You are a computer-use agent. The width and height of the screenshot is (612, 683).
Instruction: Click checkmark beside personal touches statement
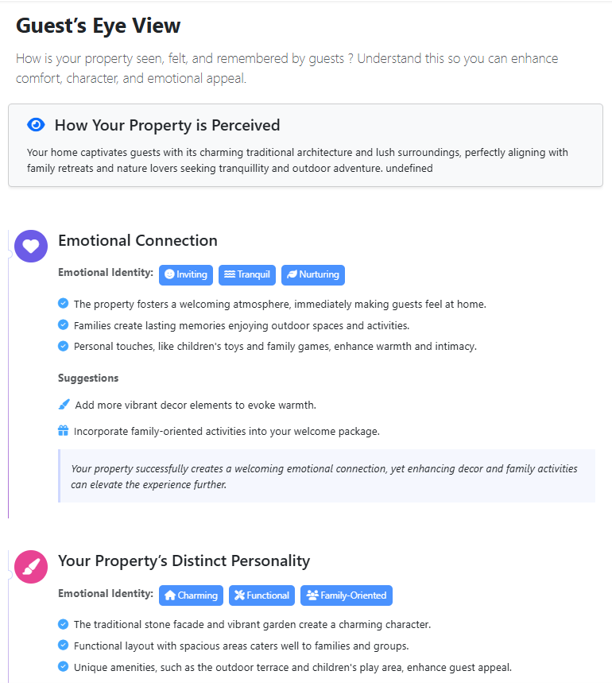coord(63,346)
